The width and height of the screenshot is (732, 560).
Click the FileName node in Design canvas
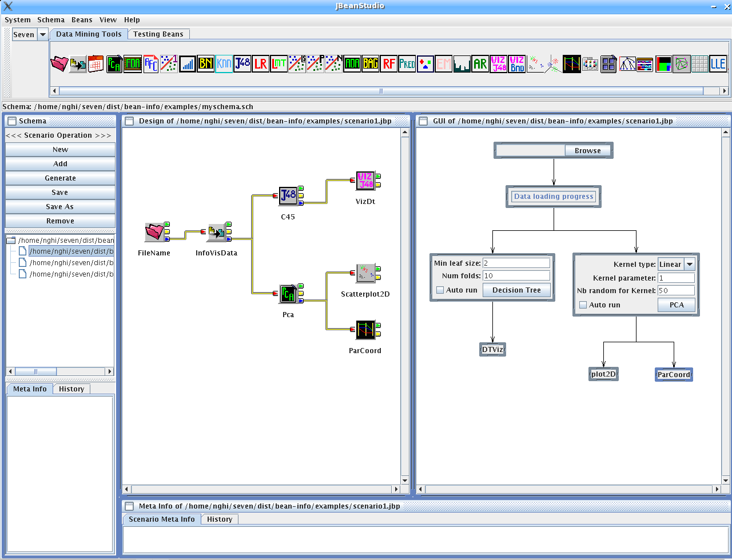(154, 232)
